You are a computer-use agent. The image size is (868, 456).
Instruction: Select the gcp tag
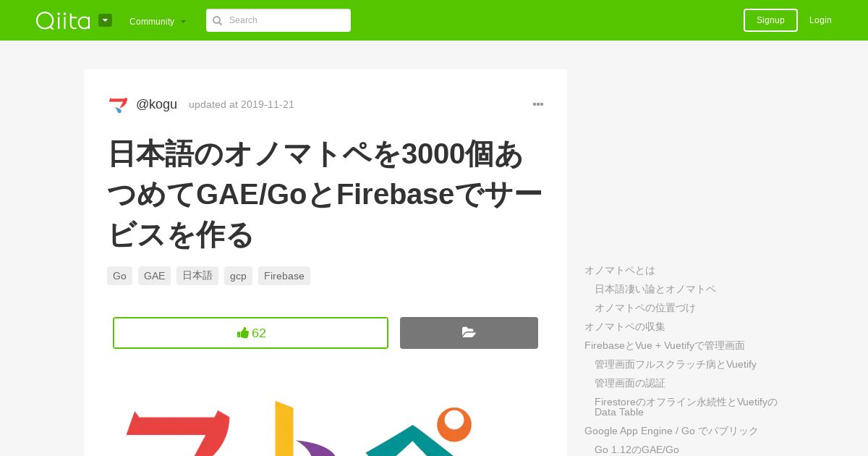tap(238, 276)
